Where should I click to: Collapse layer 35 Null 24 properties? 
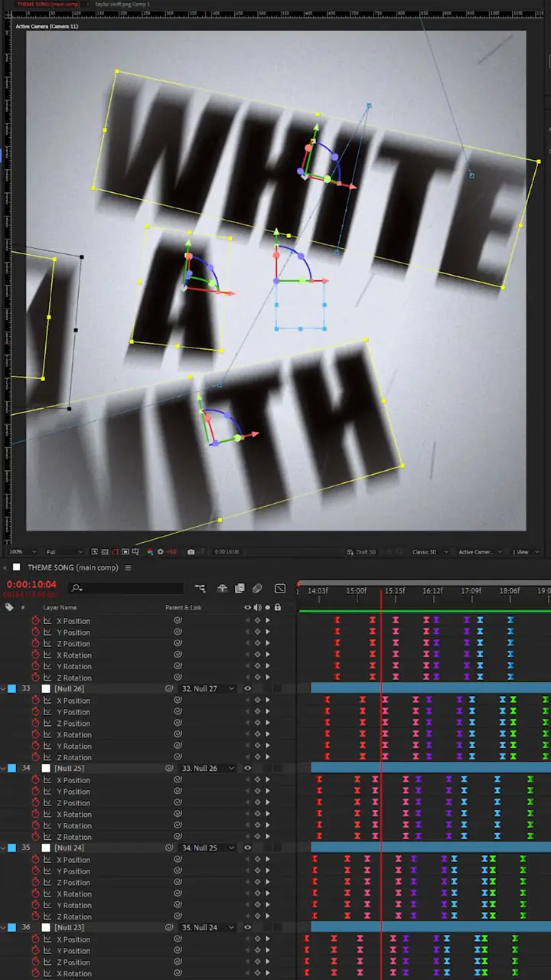pyautogui.click(x=3, y=848)
